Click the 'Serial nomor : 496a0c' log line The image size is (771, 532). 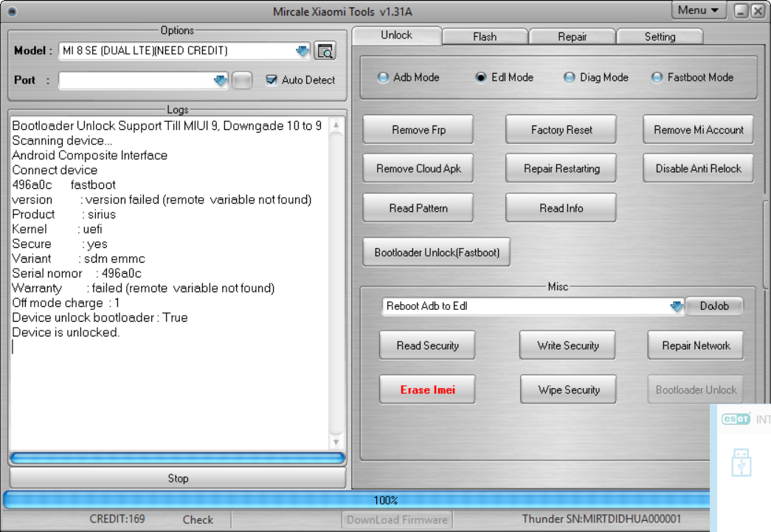coord(77,273)
